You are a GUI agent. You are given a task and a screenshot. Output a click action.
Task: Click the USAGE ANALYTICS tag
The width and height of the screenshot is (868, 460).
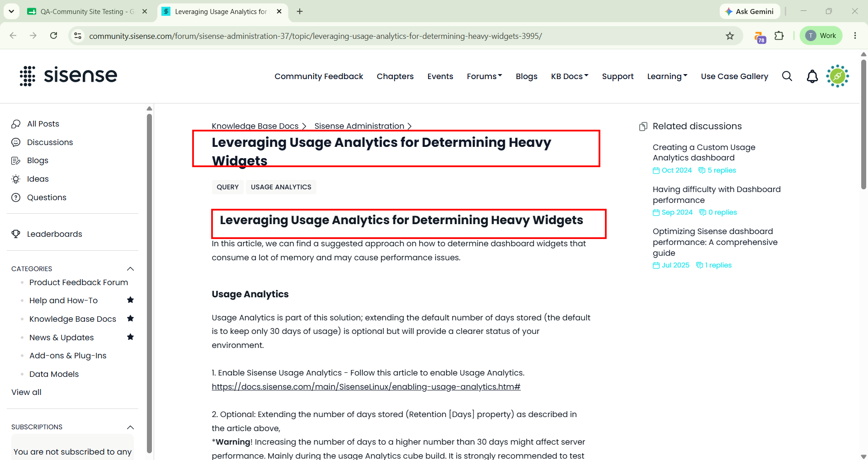click(281, 187)
